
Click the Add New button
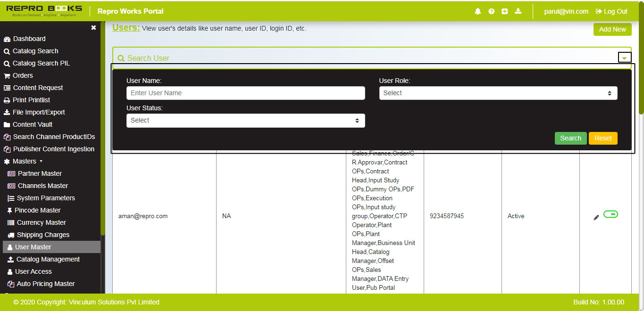(612, 29)
